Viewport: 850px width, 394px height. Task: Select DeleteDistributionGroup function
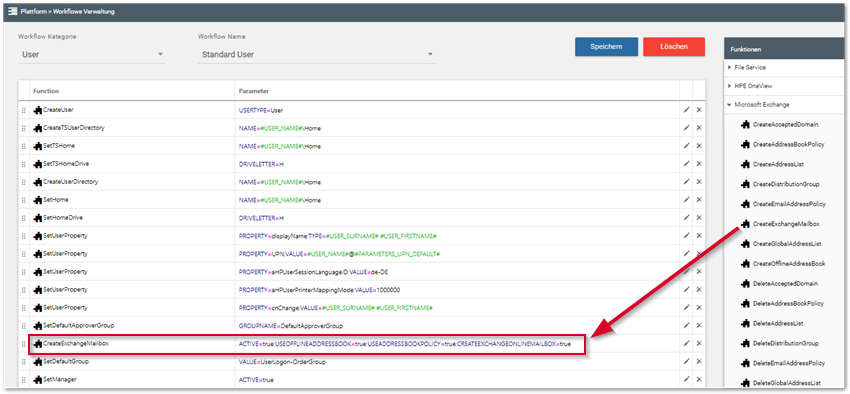[x=780, y=343]
